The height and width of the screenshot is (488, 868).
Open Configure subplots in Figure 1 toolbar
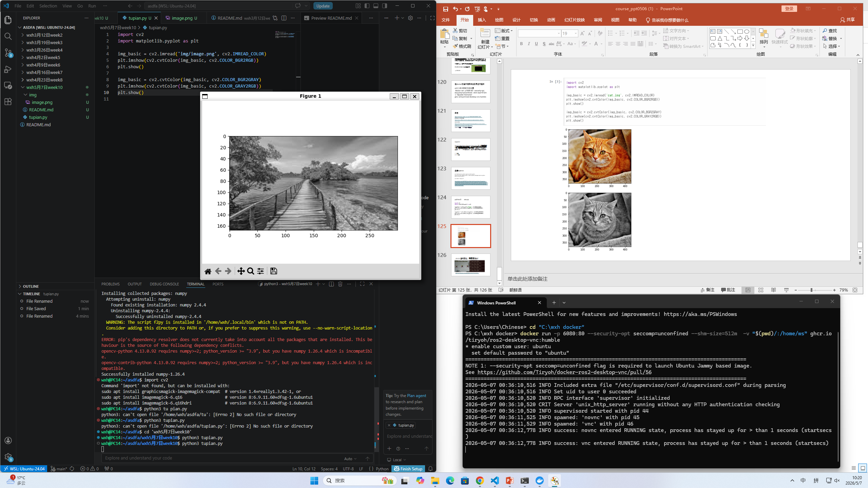(x=261, y=271)
